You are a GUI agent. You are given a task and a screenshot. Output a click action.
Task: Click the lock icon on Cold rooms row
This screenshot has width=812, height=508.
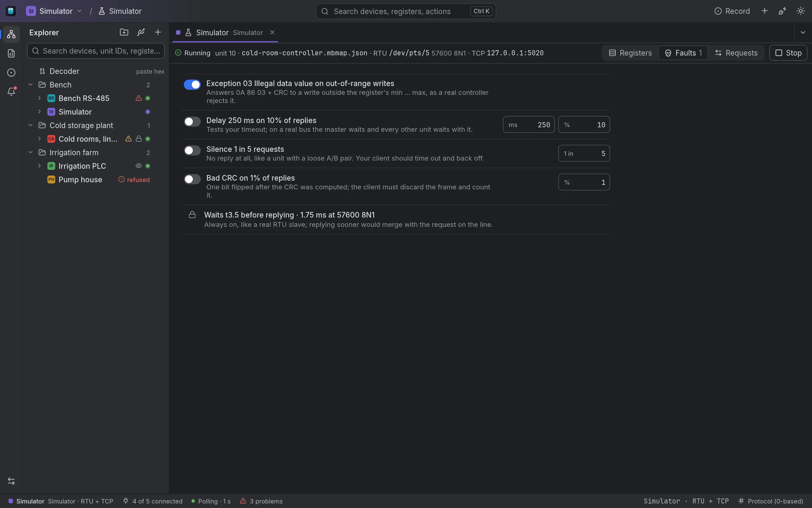(x=139, y=139)
